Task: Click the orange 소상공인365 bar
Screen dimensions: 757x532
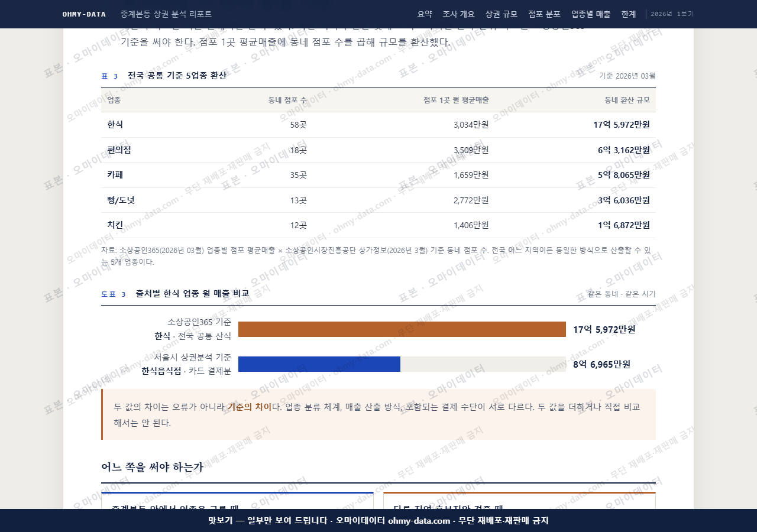Action: pos(402,329)
